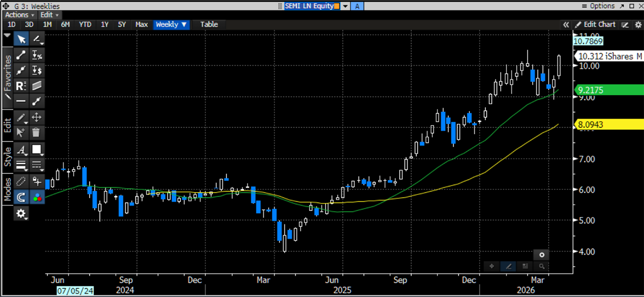Select the horizontal line drawing tool
Image resolution: width=644 pixels, height=297 pixels.
pos(22,101)
